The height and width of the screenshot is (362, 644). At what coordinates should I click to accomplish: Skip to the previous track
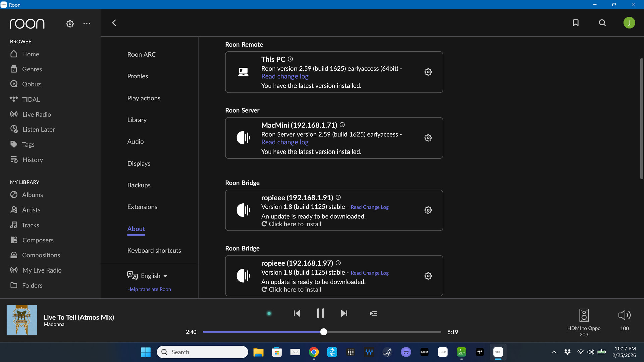tap(297, 313)
